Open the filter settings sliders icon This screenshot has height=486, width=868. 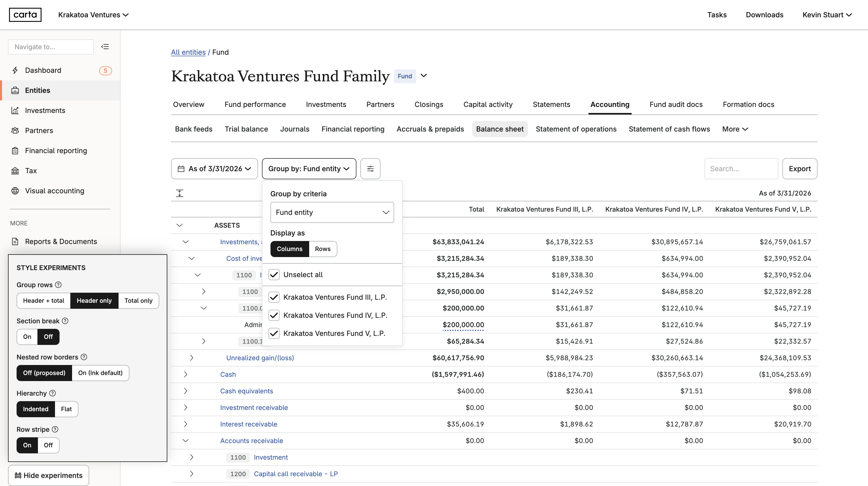(370, 169)
